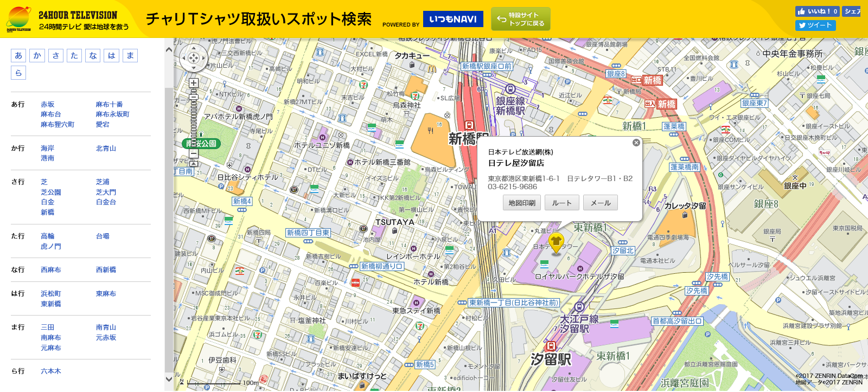Close the 日テレ屋汐留店 info popup

[636, 143]
